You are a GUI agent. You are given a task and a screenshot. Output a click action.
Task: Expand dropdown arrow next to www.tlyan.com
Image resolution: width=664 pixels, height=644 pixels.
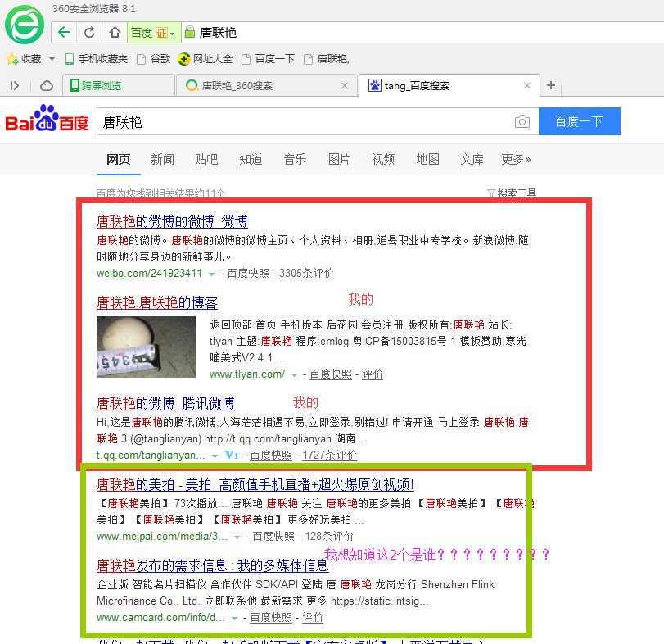click(294, 375)
